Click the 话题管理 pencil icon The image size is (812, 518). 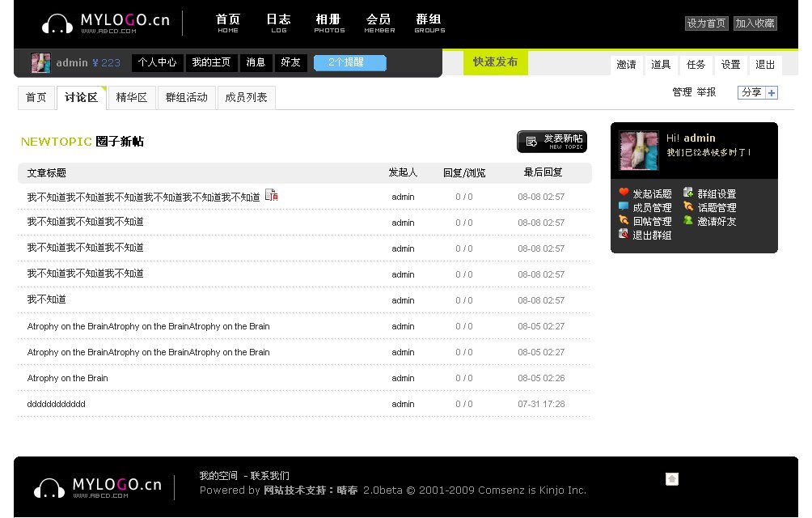pyautogui.click(x=688, y=206)
